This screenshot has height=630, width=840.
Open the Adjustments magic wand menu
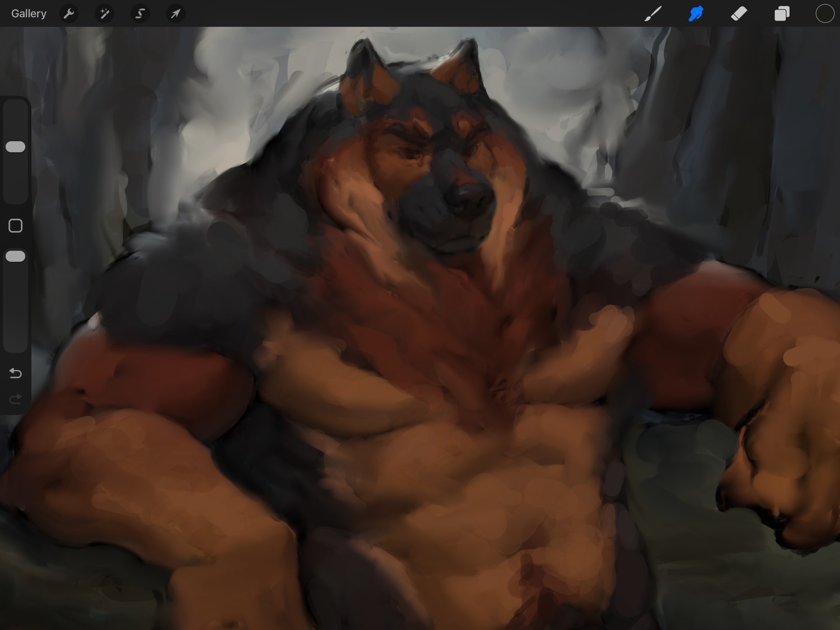[105, 14]
